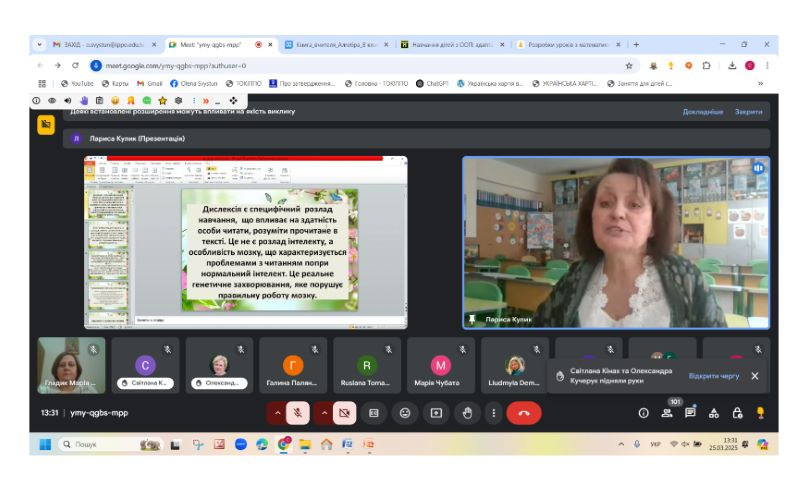Select the shared presentation slide tile

click(x=245, y=242)
